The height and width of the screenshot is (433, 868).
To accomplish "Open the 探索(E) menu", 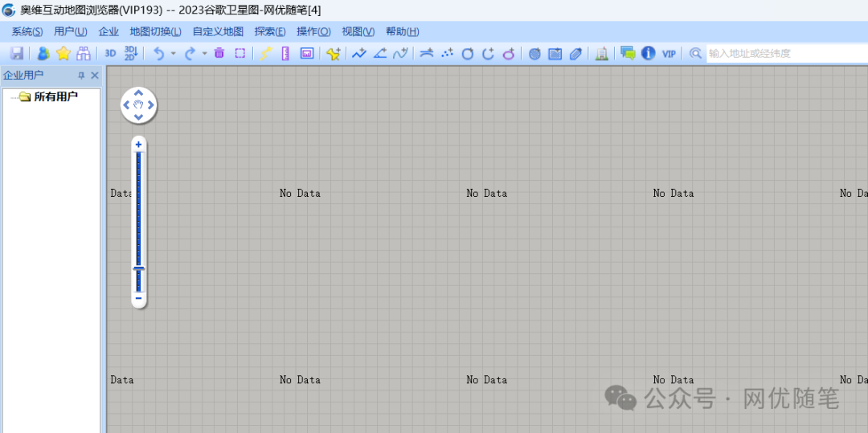I will pyautogui.click(x=270, y=31).
